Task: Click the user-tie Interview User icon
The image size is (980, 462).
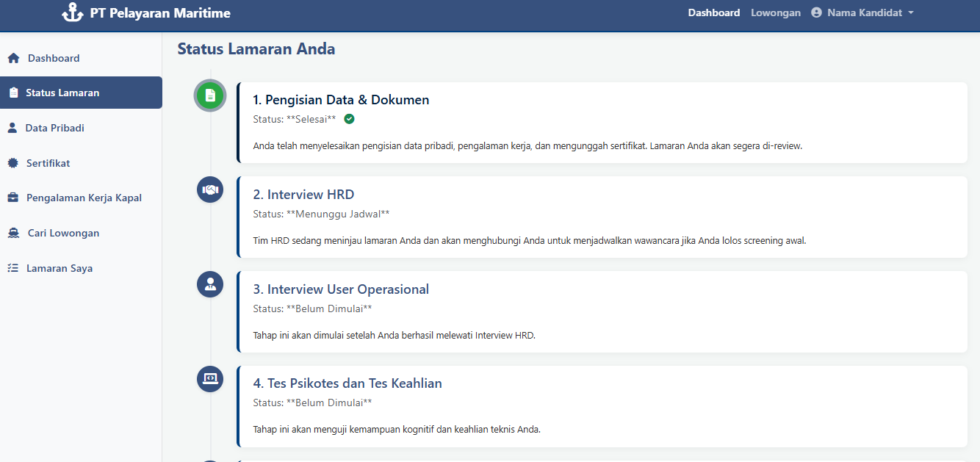Action: click(210, 284)
